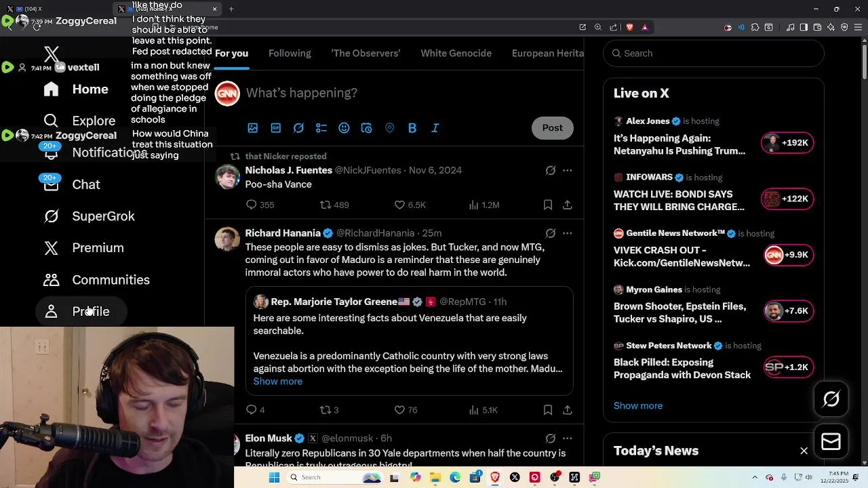View analytics showing 5.1K views

(x=484, y=410)
